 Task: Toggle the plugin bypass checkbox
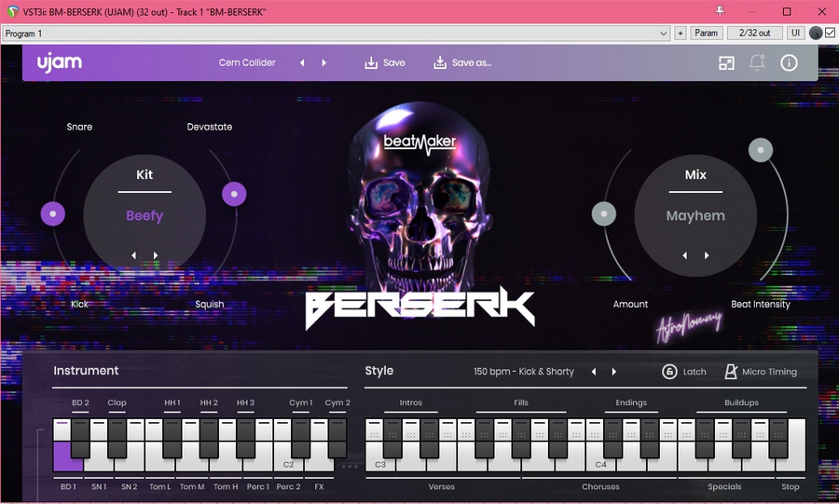pyautogui.click(x=830, y=33)
